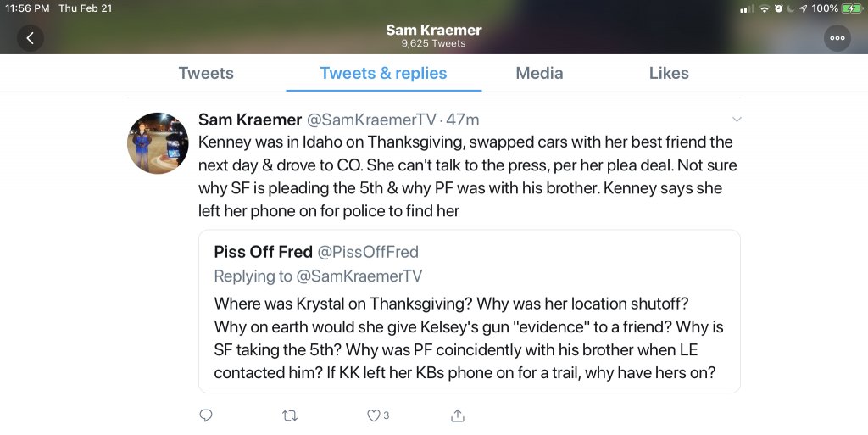Switch to the Tweets tab
This screenshot has height=435, width=868.
206,73
